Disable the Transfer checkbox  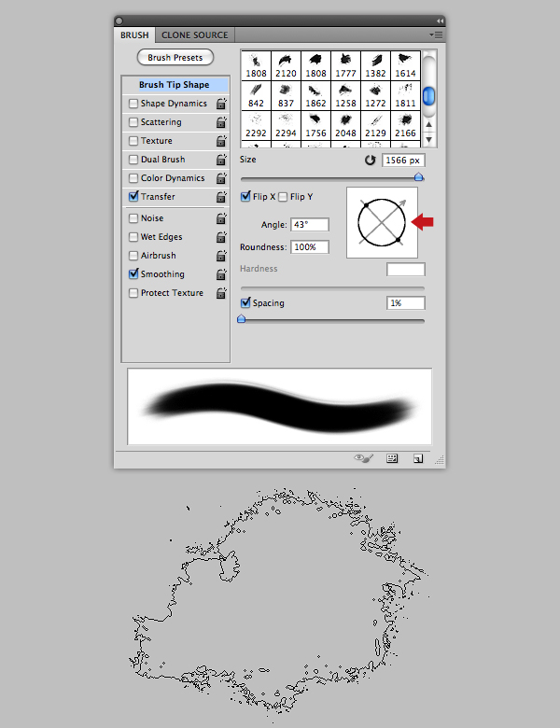pos(133,196)
